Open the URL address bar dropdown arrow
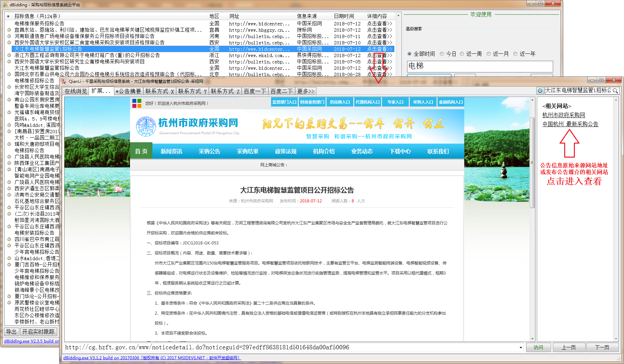Screen dimensions: 624x364 pos(521,348)
